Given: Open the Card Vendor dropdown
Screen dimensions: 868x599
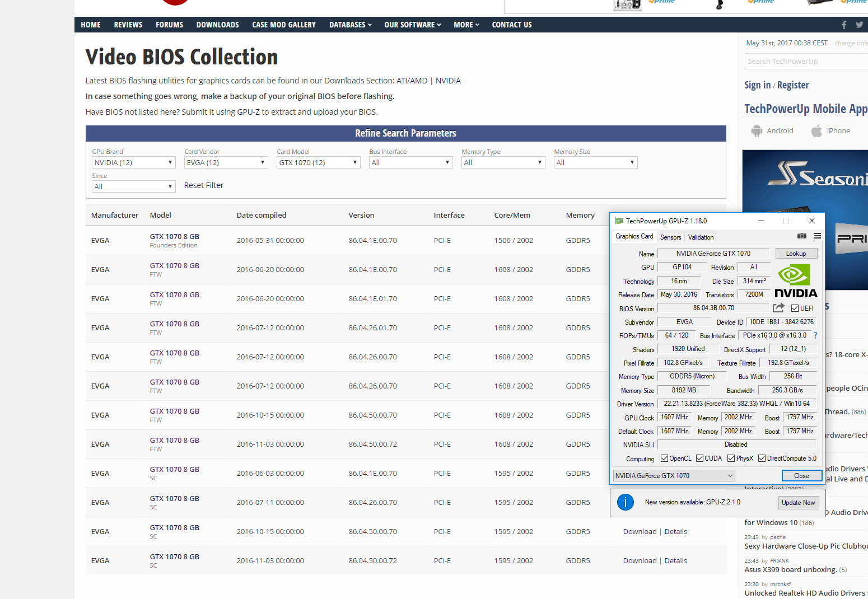Looking at the screenshot, I should pos(226,162).
